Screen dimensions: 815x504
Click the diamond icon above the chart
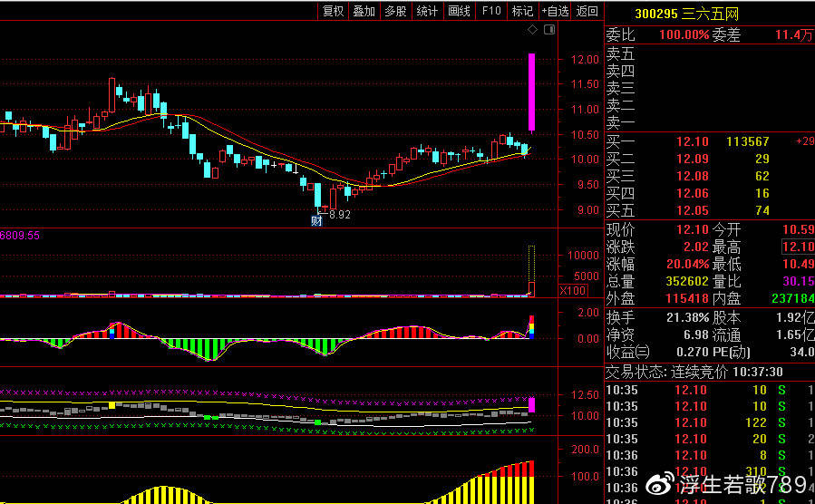[x=533, y=32]
